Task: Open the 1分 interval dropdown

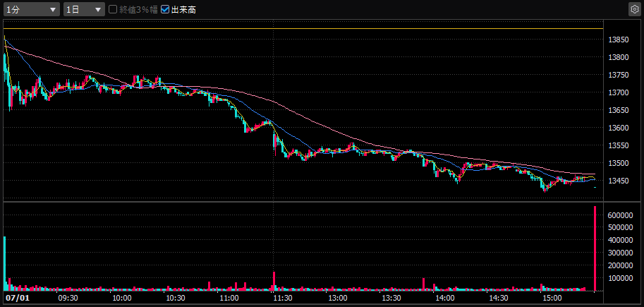Action: (x=32, y=9)
